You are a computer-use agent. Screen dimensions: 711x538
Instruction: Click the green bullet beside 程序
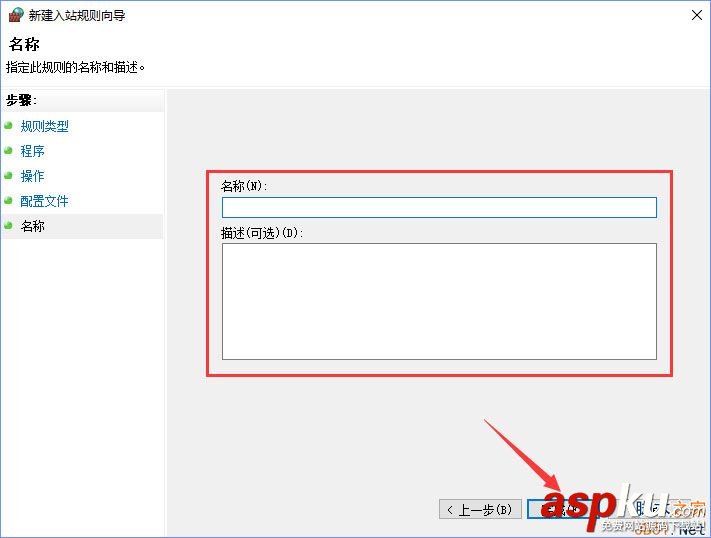[8, 150]
